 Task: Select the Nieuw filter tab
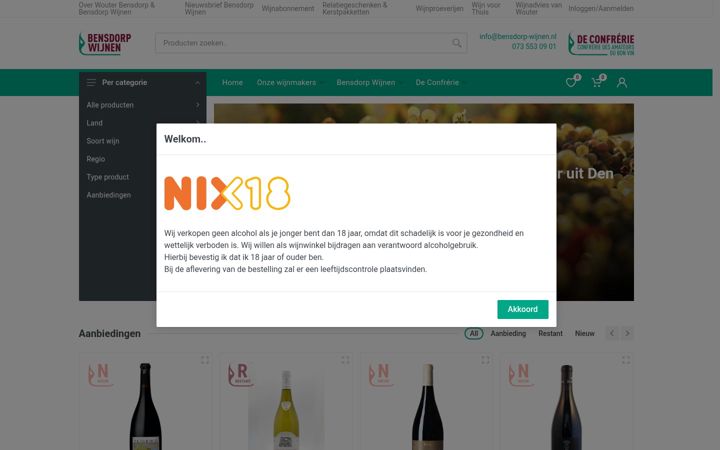pyautogui.click(x=585, y=333)
